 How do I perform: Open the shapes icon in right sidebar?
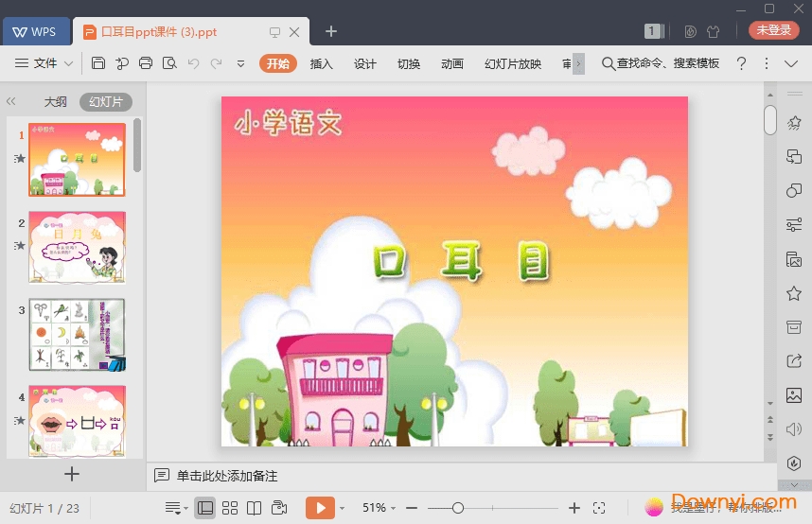[794, 190]
